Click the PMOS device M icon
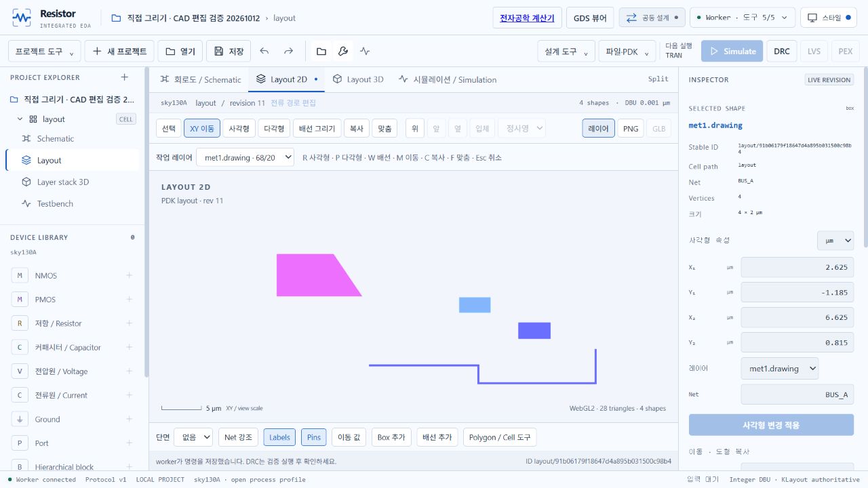The height and width of the screenshot is (488, 868). tap(20, 299)
